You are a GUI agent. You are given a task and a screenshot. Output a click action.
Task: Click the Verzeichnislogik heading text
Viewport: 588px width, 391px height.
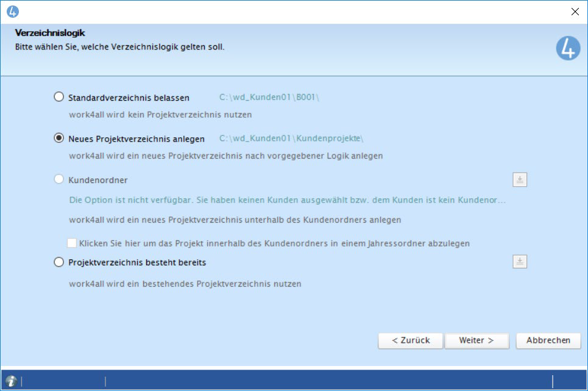point(50,33)
